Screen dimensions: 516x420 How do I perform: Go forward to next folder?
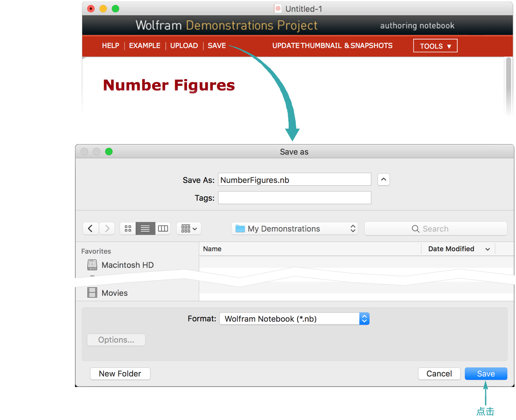coord(107,229)
